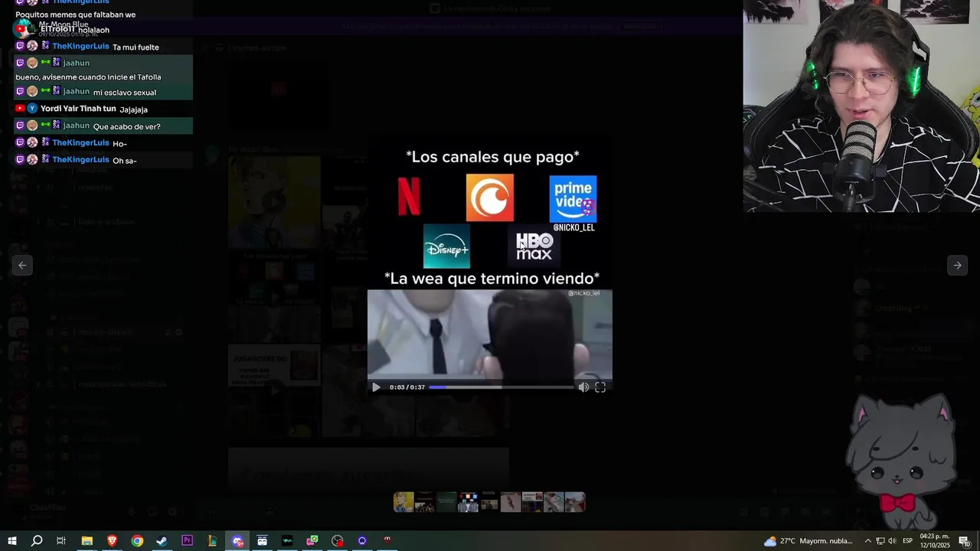Launch Brave browser from the taskbar

tap(112, 541)
